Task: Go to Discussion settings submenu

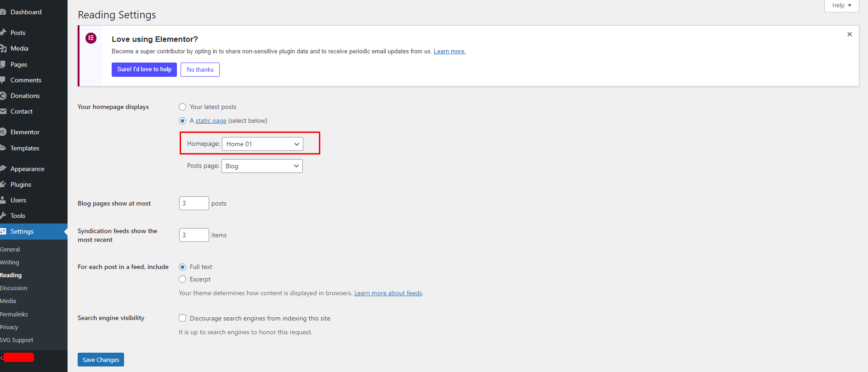Action: point(14,288)
